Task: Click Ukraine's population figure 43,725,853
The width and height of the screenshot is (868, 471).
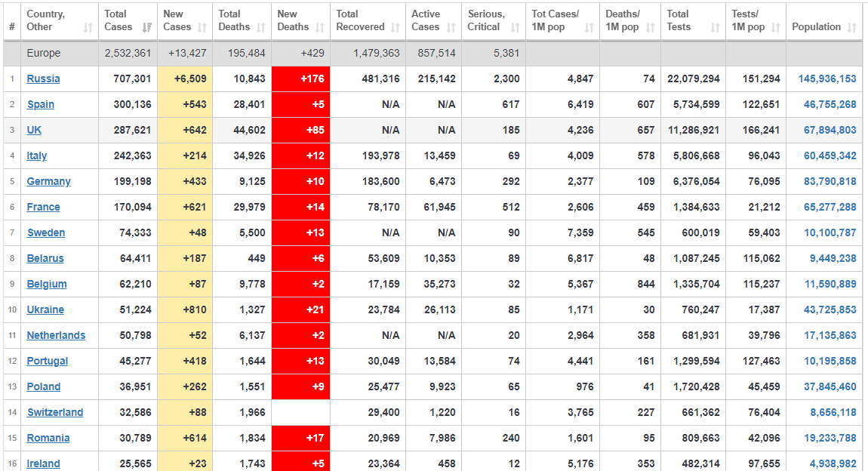Action: click(830, 310)
